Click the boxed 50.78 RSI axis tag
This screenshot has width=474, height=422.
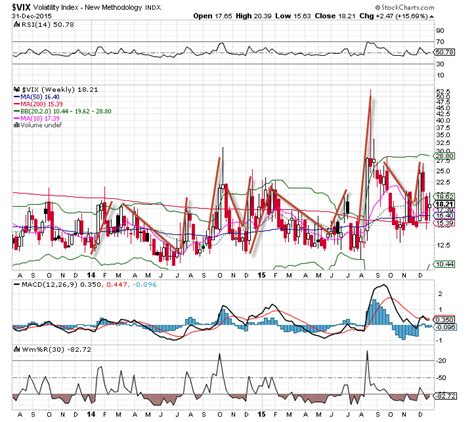point(444,52)
